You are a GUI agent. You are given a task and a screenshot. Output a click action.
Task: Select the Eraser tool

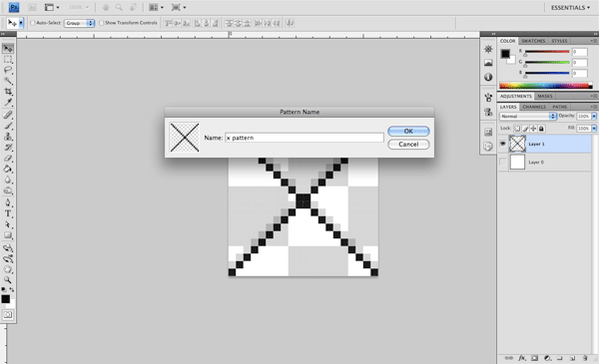[8, 158]
